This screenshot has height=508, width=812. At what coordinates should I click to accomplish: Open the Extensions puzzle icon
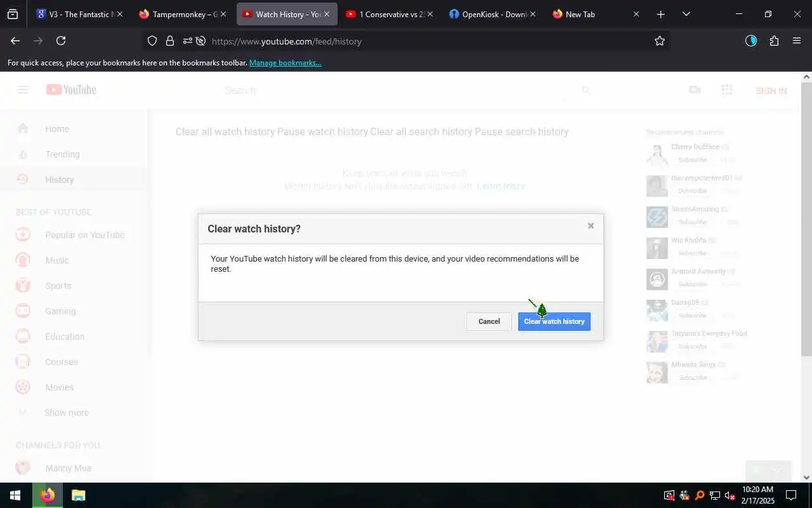(x=774, y=41)
